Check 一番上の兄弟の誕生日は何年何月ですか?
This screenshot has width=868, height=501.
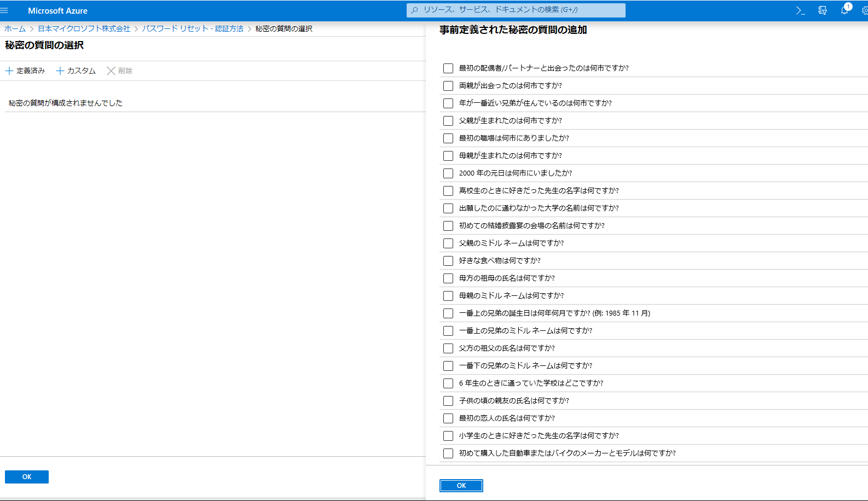pos(448,313)
